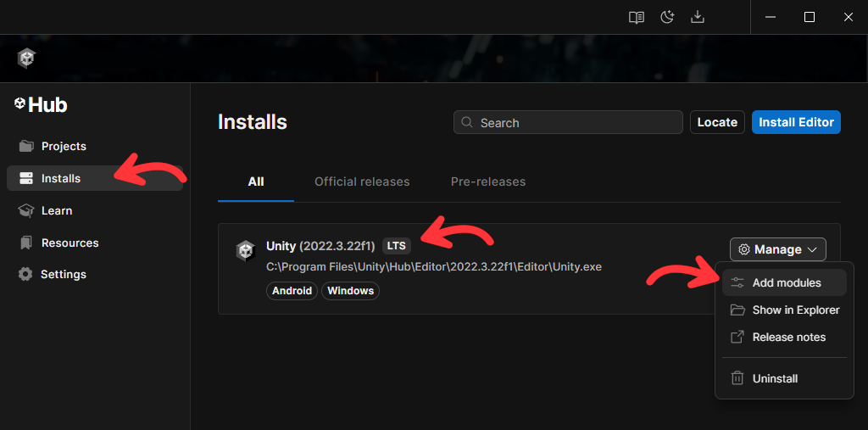Click the Installs drive icon in sidebar

click(26, 178)
